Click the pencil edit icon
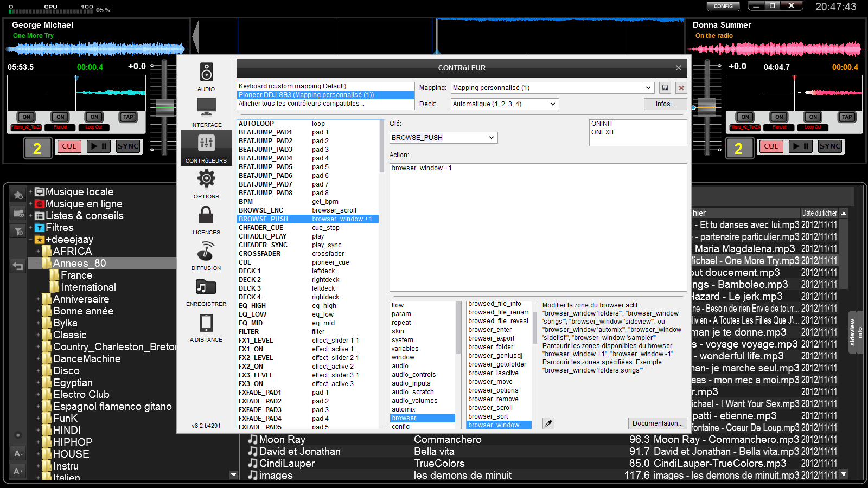The image size is (868, 488). pyautogui.click(x=548, y=423)
